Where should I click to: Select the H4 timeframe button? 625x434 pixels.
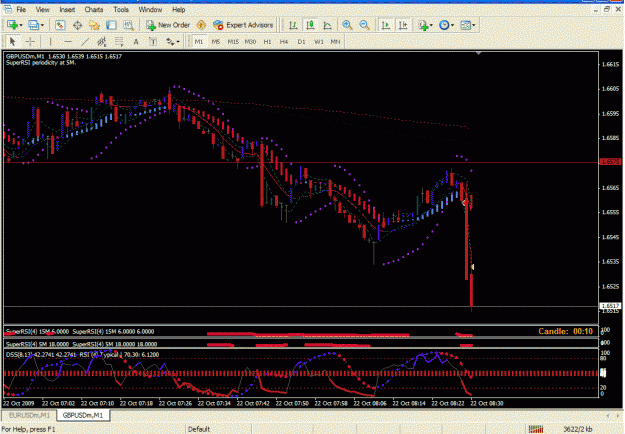[x=284, y=41]
